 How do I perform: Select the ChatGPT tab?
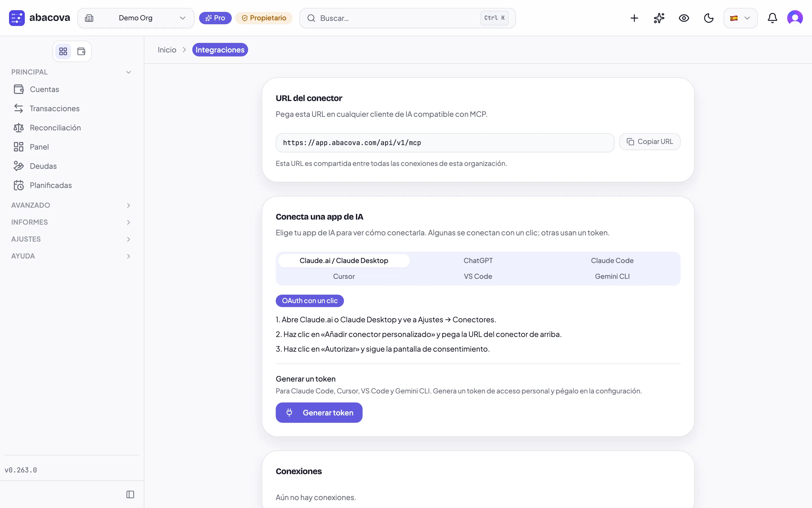[478, 261]
